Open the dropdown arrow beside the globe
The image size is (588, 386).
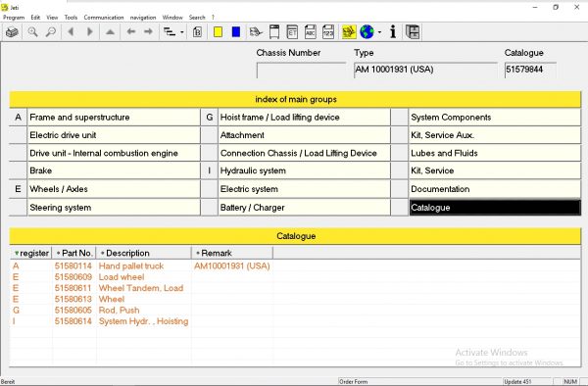pos(379,32)
